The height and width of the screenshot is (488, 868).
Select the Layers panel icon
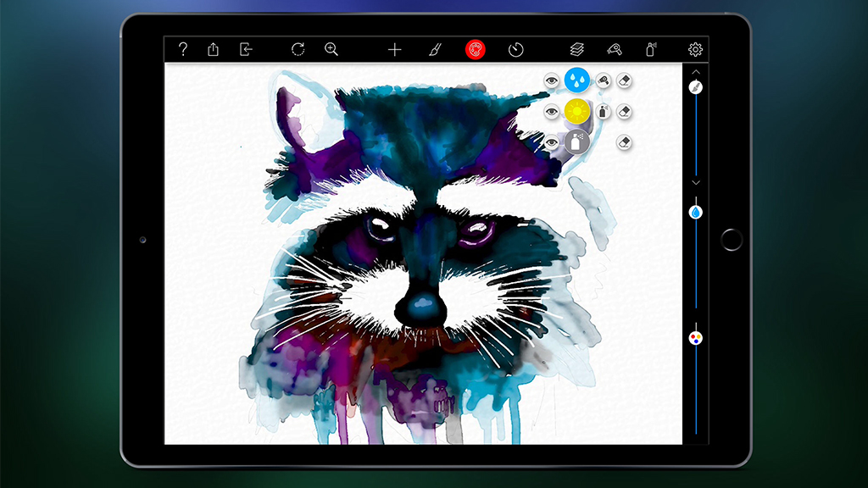pos(576,50)
